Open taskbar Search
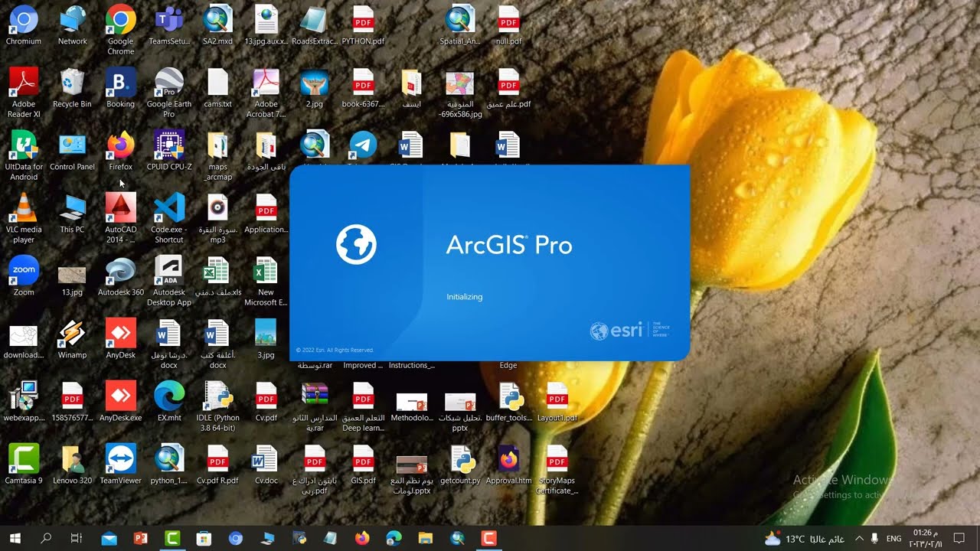 46,539
